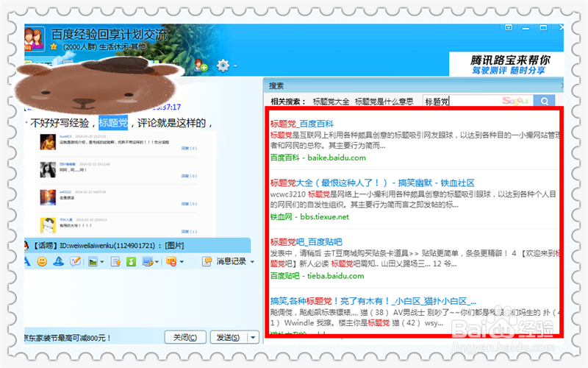Open the group settings gear icon
This screenshot has height=368, width=588.
pos(223,66)
